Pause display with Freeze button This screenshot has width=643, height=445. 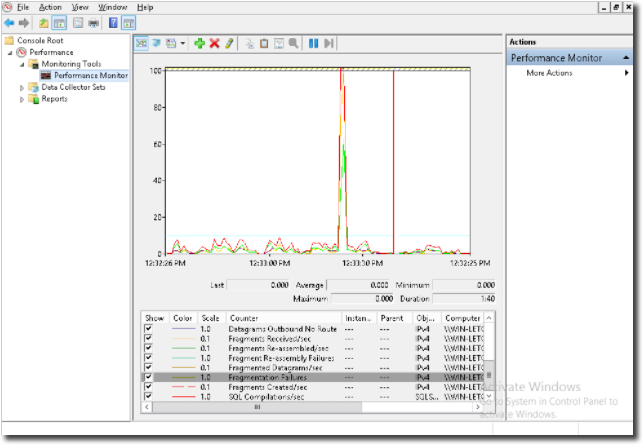(314, 43)
